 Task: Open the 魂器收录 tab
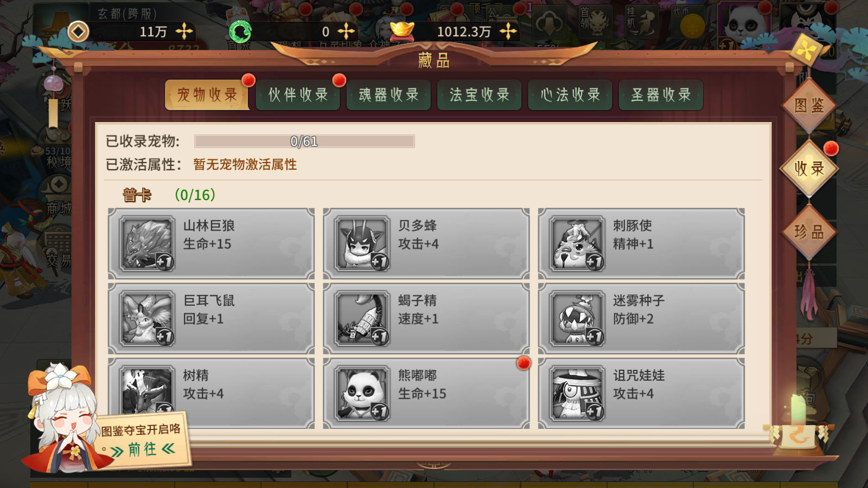[x=389, y=95]
